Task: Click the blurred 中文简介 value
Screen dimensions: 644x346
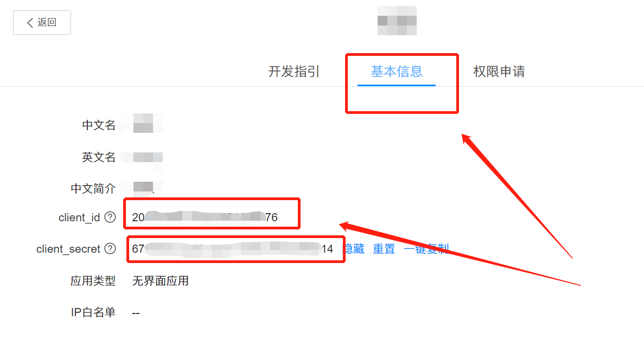Action: pos(143,188)
